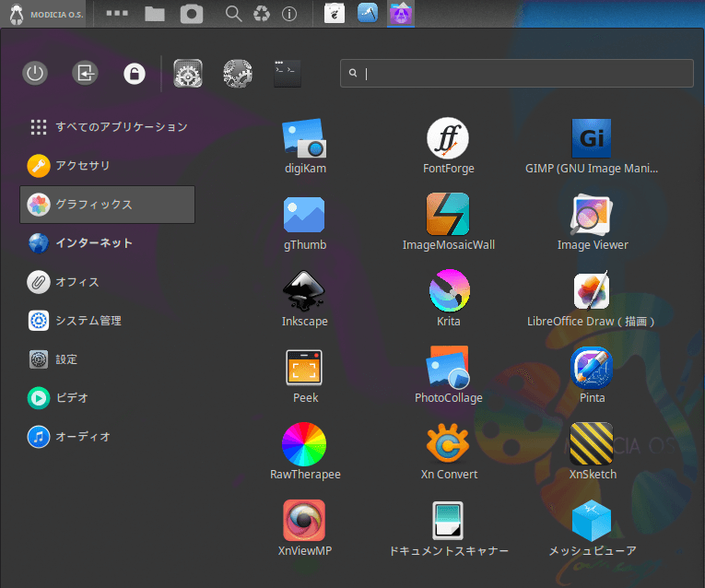Launch the digiKam application

(x=304, y=139)
